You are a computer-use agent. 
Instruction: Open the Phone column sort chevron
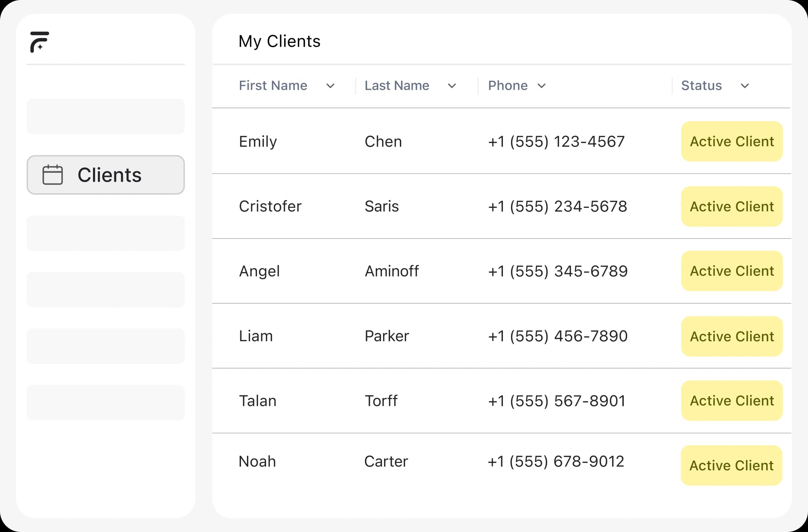point(541,86)
